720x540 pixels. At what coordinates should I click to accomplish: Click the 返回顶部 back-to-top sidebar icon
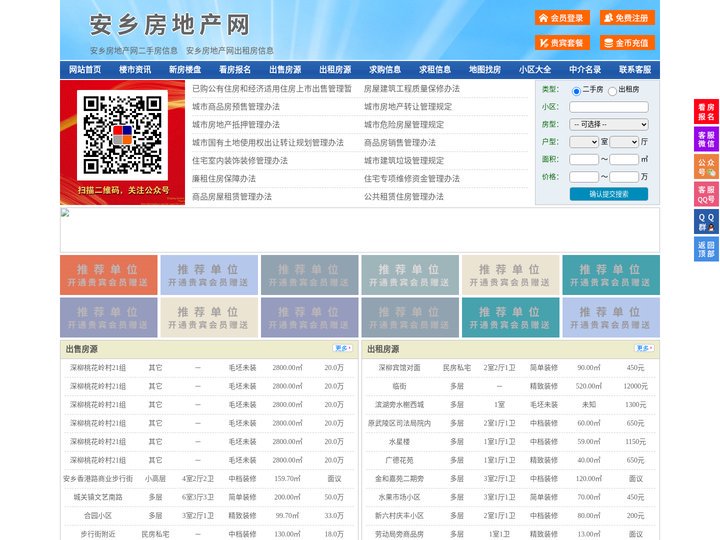[706, 249]
